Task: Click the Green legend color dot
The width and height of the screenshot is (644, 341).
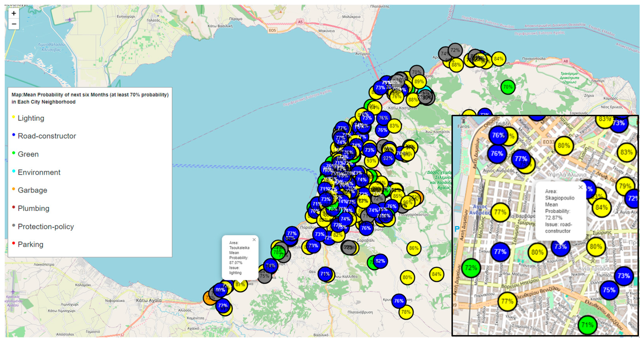Action: [x=14, y=153]
